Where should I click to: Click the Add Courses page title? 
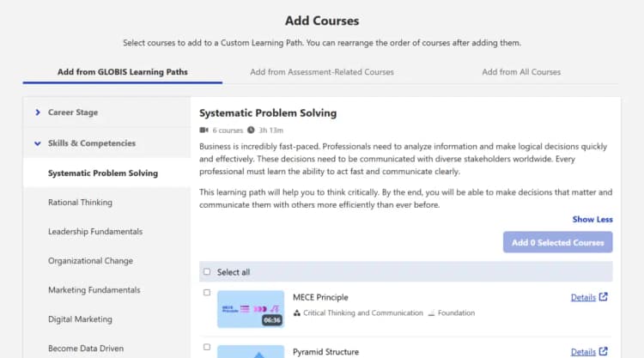coord(322,21)
